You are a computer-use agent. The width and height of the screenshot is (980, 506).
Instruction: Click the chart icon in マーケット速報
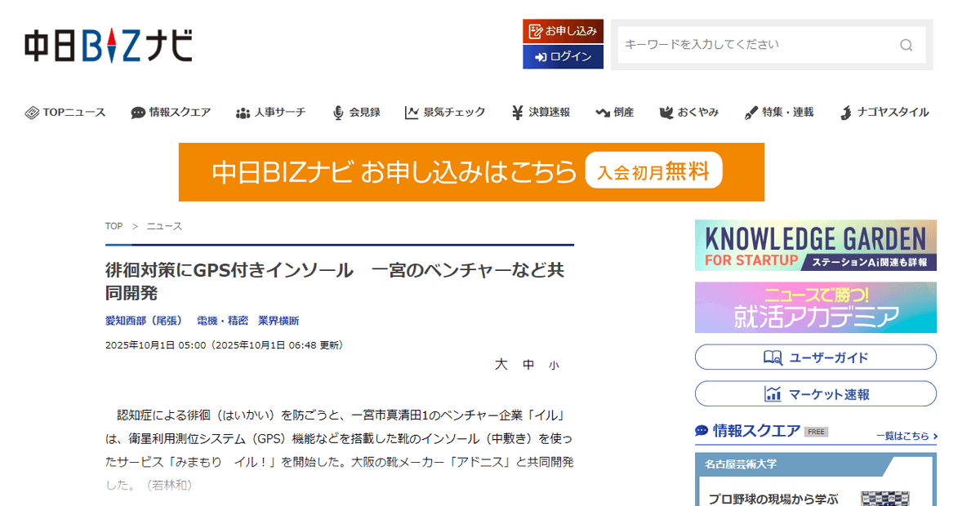coord(773,393)
